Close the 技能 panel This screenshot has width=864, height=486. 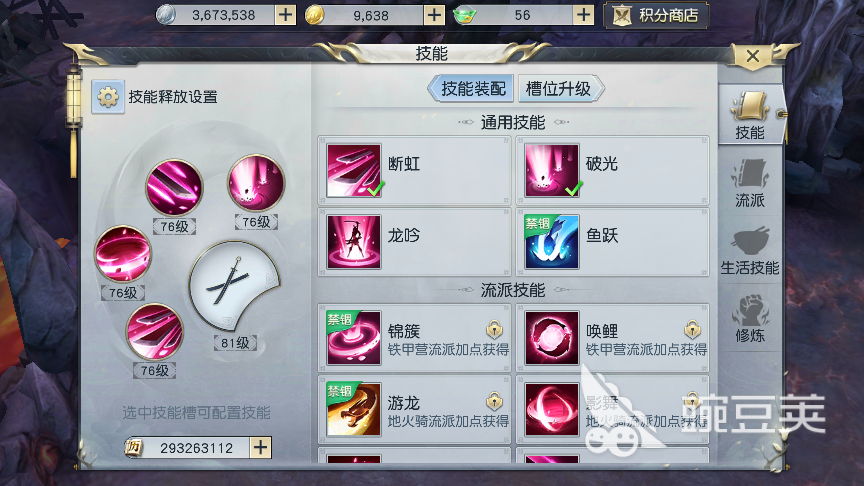753,56
